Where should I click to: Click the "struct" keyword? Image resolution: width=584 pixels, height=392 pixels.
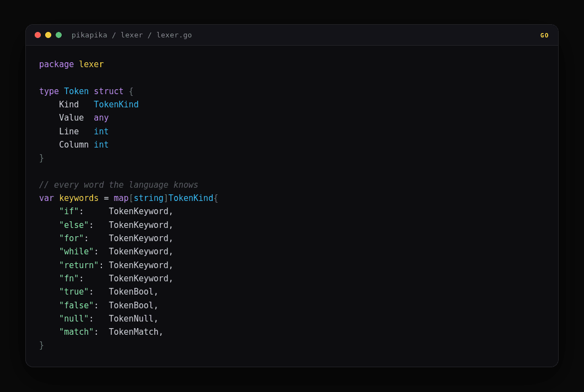coord(109,91)
